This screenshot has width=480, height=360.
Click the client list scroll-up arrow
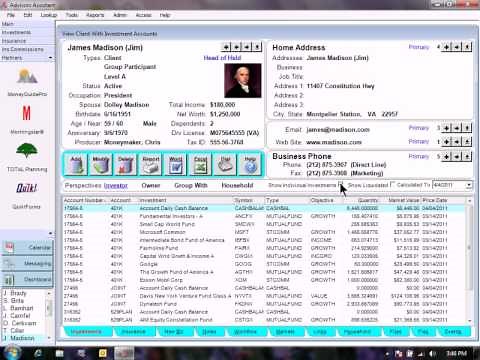pyautogui.click(x=49, y=294)
